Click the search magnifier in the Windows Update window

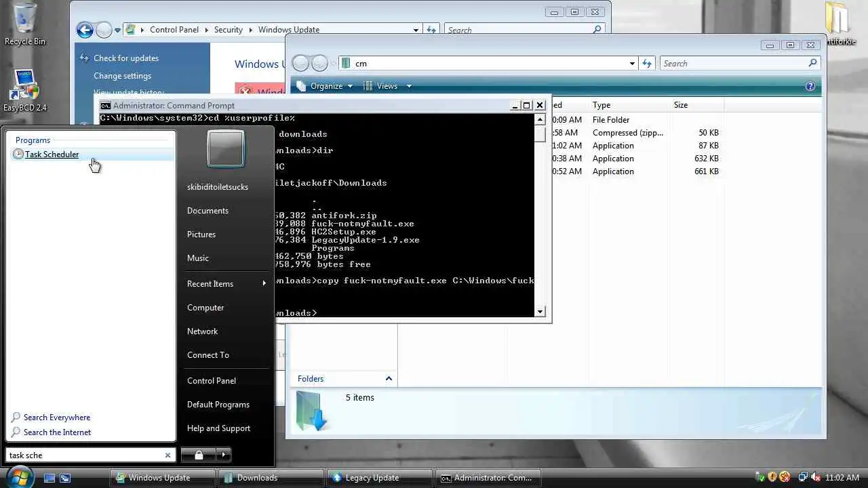[x=597, y=30]
